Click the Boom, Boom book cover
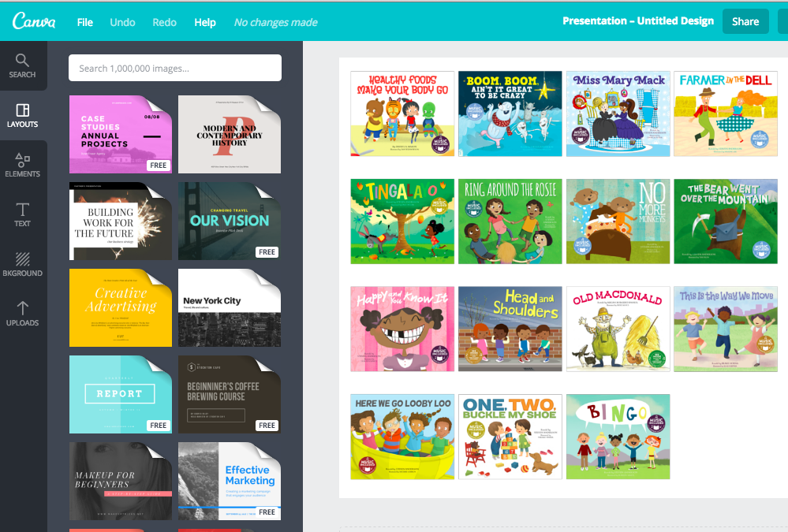788x532 pixels. pos(510,113)
